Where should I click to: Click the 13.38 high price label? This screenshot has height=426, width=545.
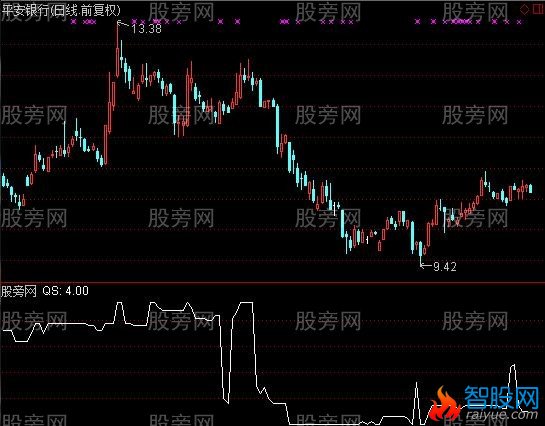pyautogui.click(x=146, y=28)
